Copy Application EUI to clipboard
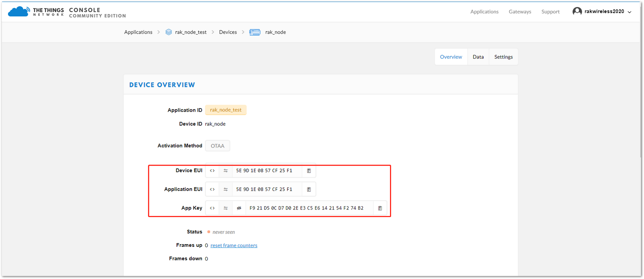This screenshot has height=279, width=644. (309, 189)
